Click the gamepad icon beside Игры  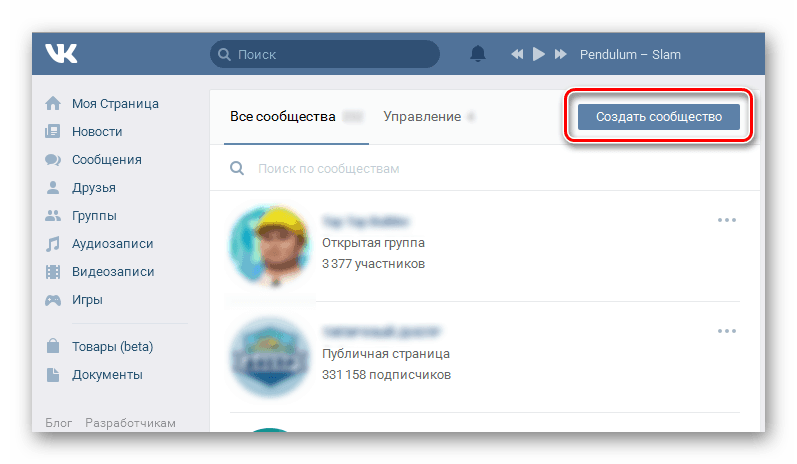pos(53,300)
